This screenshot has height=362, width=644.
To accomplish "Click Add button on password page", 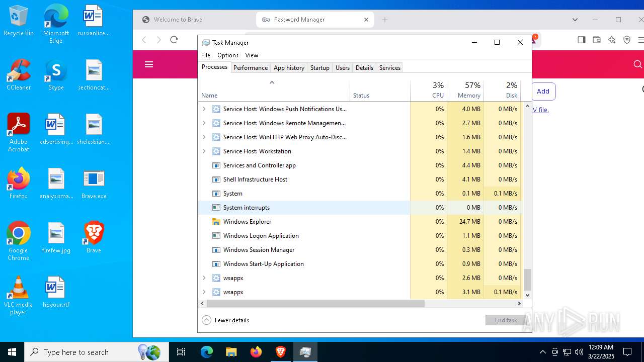I will point(543,91).
